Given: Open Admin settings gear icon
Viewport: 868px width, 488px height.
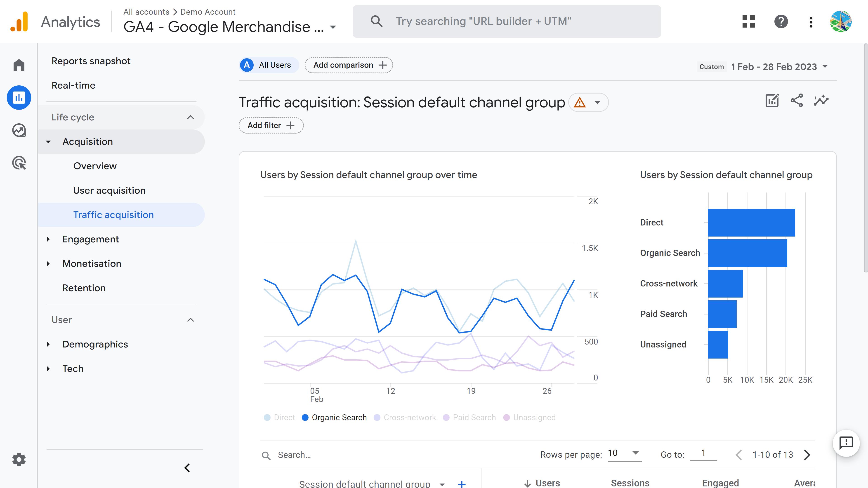Looking at the screenshot, I should (19, 459).
